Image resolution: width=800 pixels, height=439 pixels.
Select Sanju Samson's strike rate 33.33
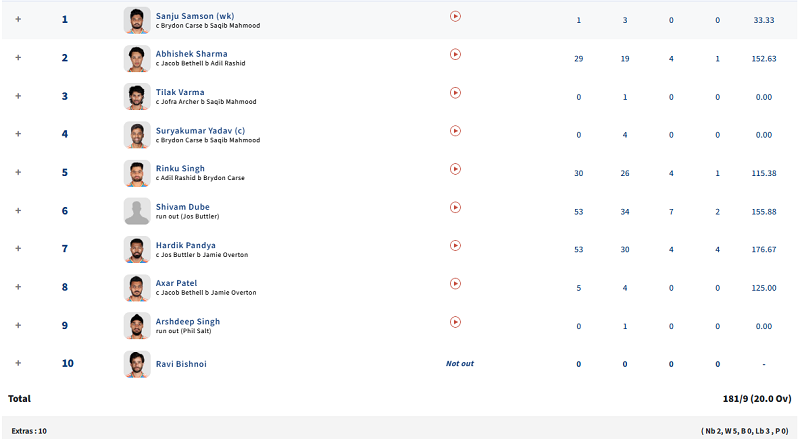764,20
